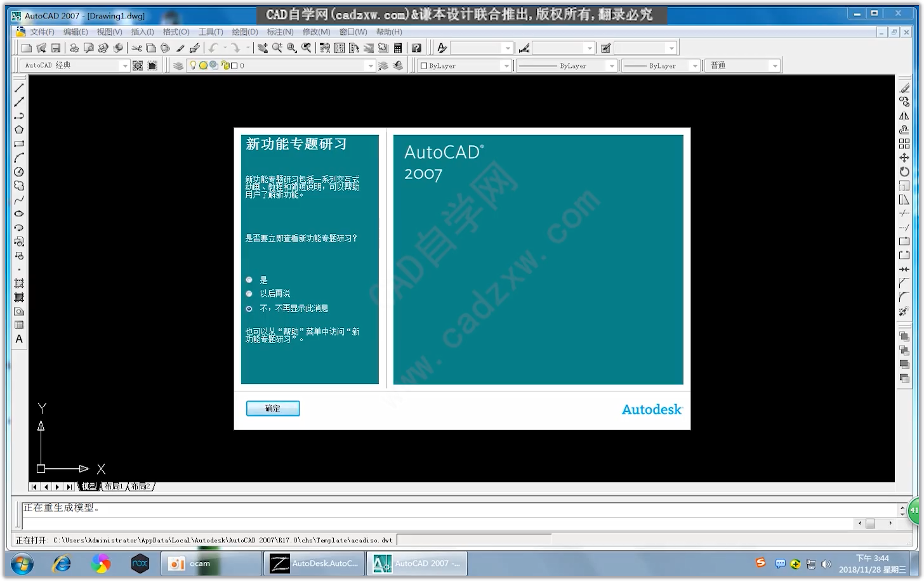Click the Undo arrow icon
The image size is (924, 581).
214,48
